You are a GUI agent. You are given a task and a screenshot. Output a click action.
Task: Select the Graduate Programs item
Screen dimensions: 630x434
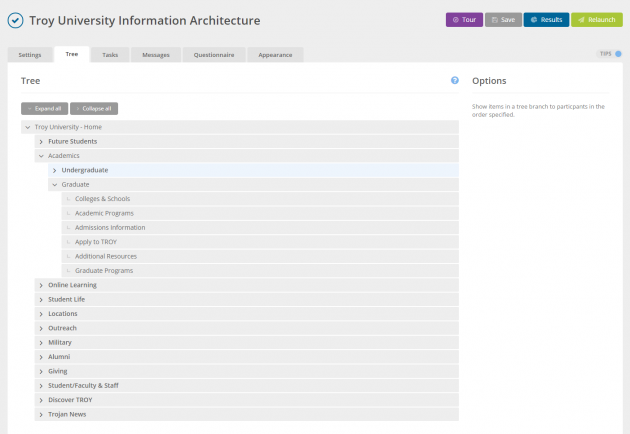pos(260,271)
